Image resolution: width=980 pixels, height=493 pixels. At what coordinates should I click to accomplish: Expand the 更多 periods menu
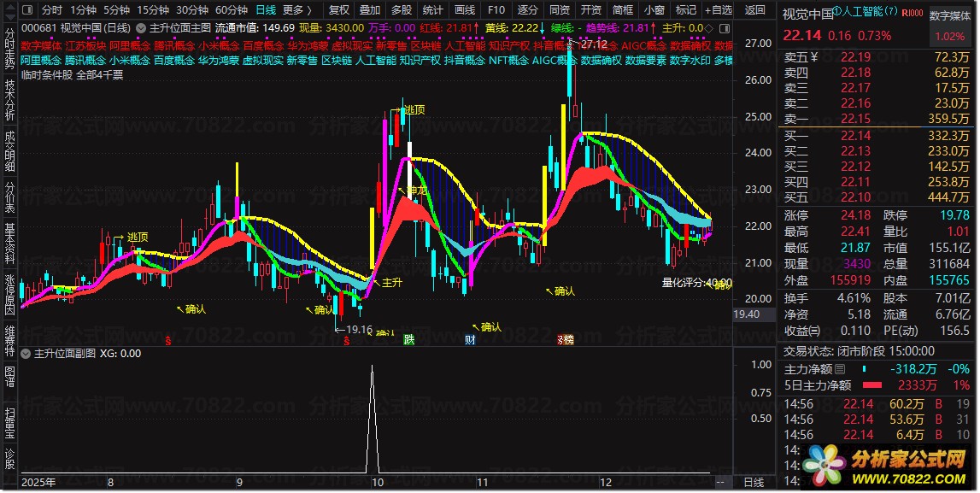pyautogui.click(x=296, y=10)
